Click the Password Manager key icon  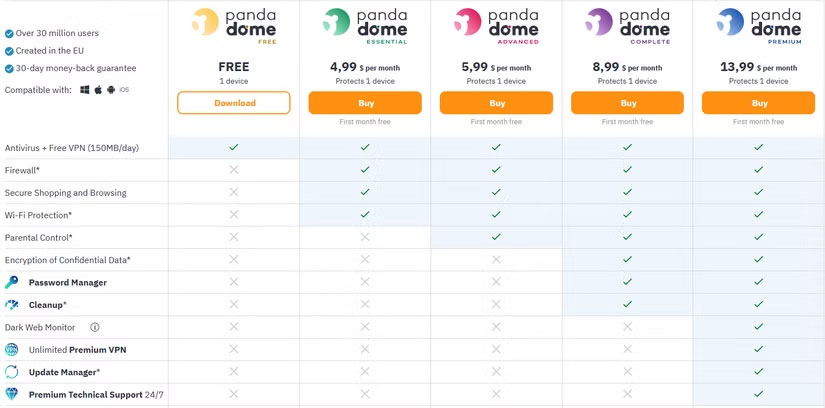click(x=12, y=282)
